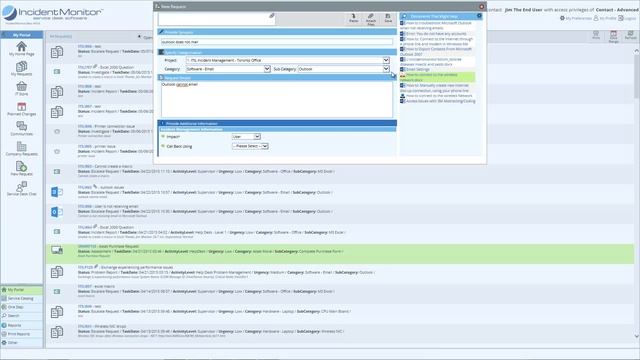The width and height of the screenshot is (640, 360).
Task: Click the request list scrollbar down arrow
Action: (x=636, y=336)
